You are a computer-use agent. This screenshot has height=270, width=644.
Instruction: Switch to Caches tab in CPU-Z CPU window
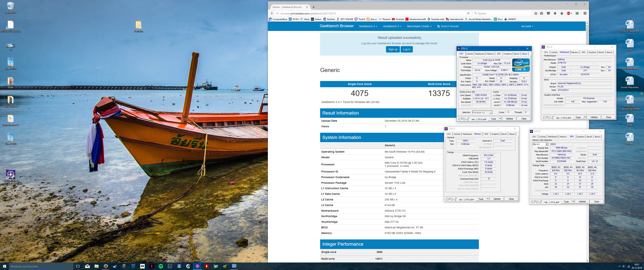470,54
